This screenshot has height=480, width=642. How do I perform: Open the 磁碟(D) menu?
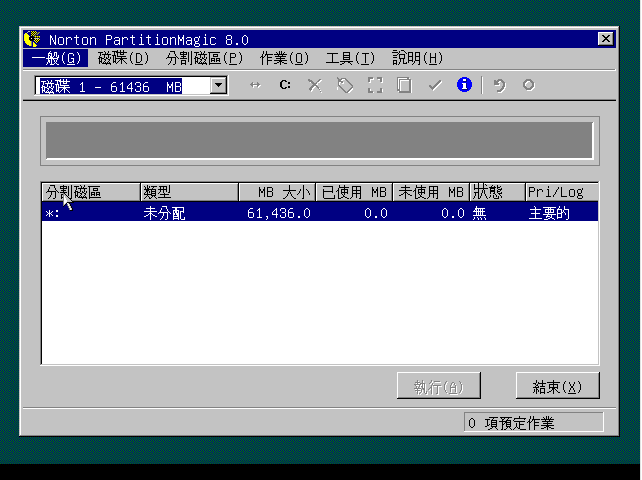tap(123, 59)
